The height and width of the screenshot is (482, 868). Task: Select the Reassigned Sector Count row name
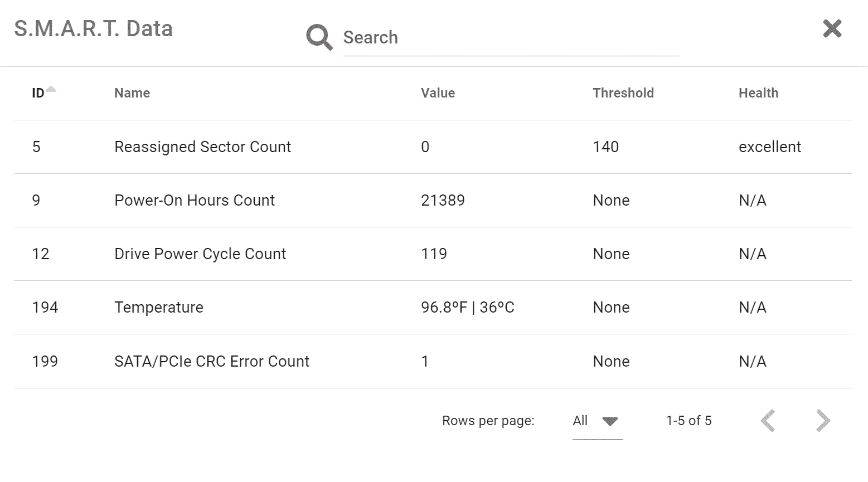click(x=203, y=147)
